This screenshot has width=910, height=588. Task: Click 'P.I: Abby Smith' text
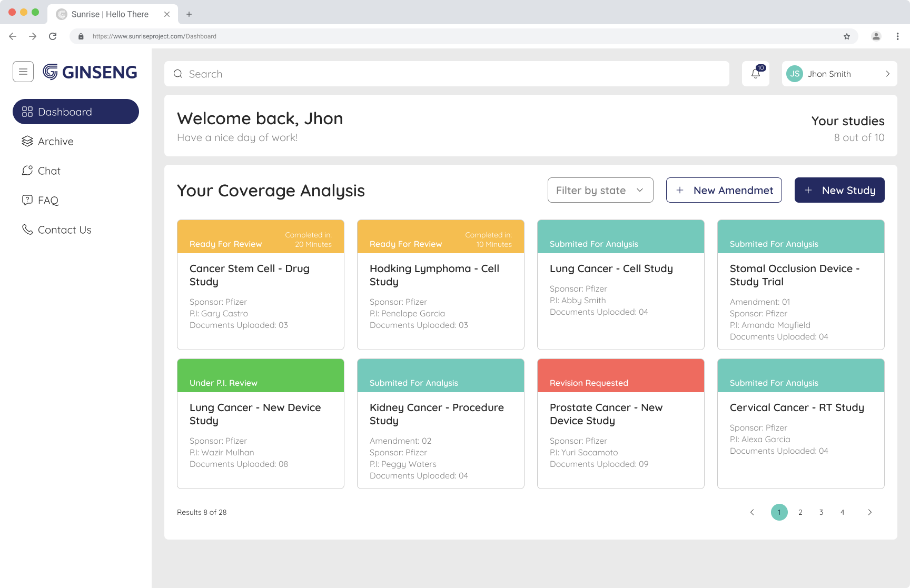pos(578,300)
